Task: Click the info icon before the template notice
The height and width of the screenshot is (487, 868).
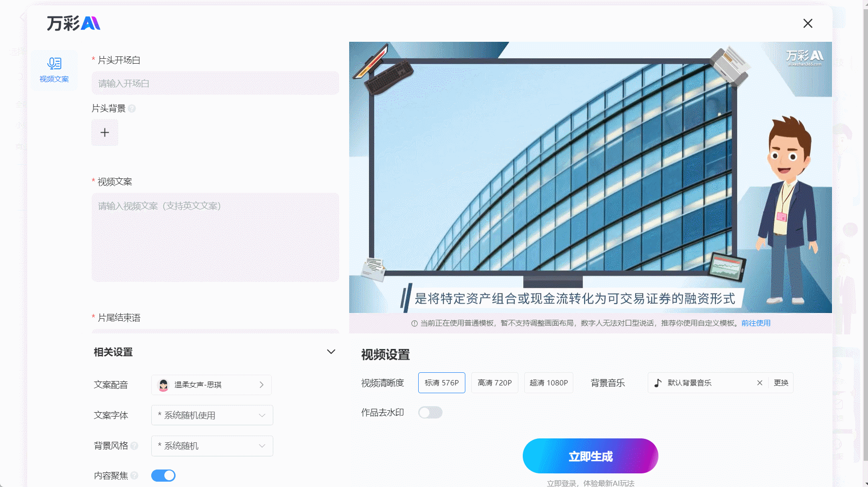Action: [x=414, y=323]
